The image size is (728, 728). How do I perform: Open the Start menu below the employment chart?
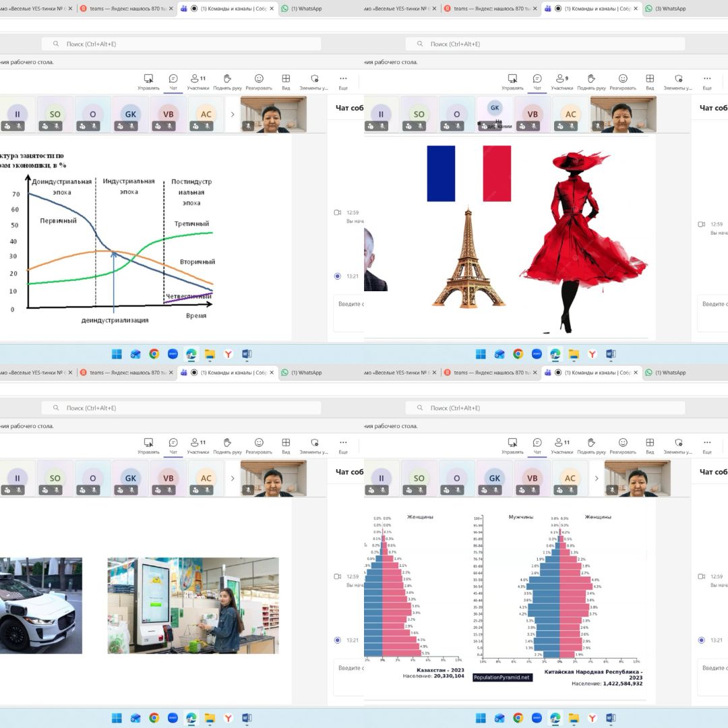[x=117, y=355]
